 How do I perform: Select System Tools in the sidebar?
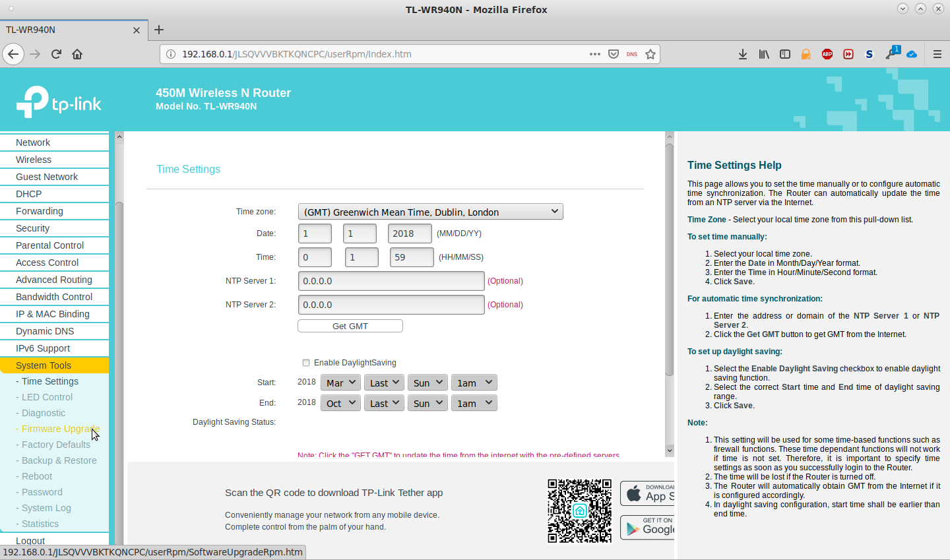point(44,365)
